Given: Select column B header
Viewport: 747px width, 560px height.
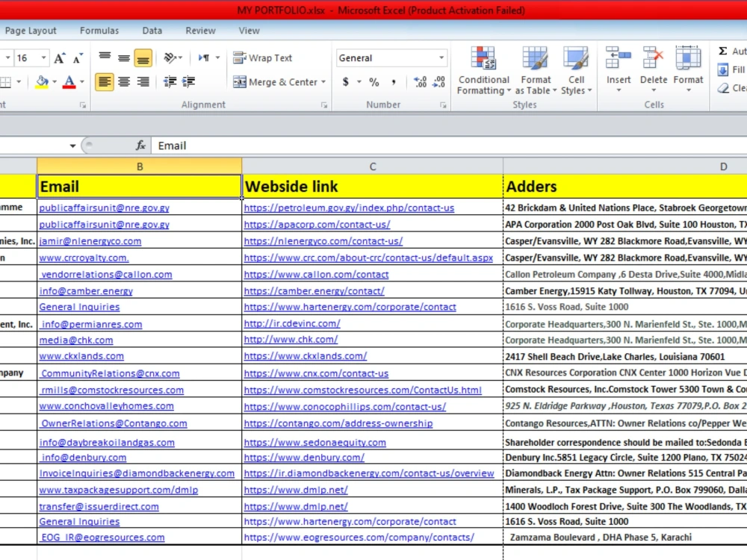Looking at the screenshot, I should [140, 167].
